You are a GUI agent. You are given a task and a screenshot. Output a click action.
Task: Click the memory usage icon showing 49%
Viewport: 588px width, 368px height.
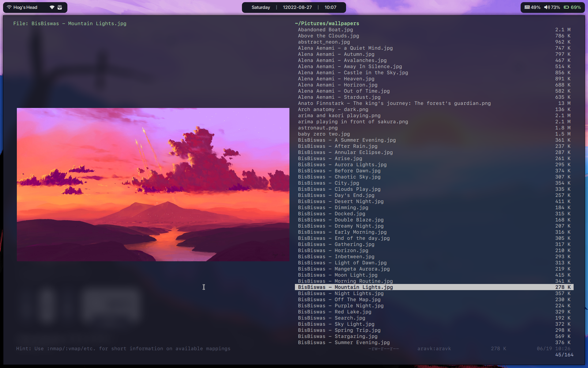coord(527,7)
